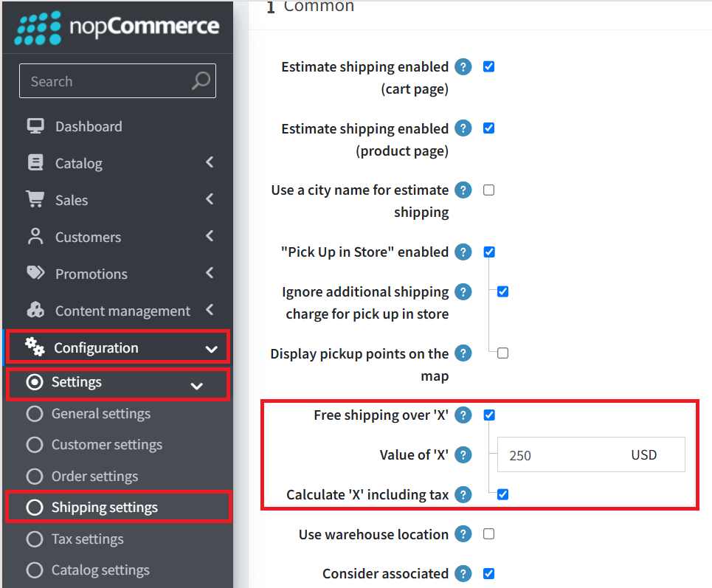Viewport: 712px width, 588px height.
Task: Click help icon for Ignore additional shipping charge
Action: [463, 291]
